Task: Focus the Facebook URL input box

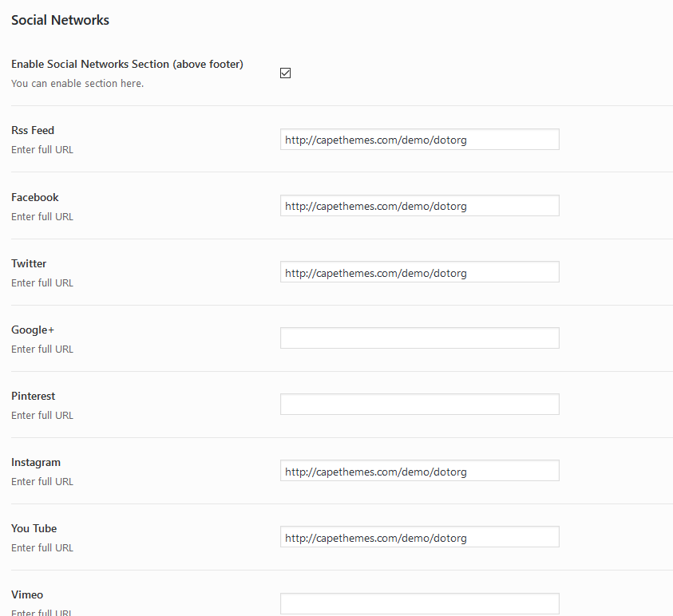Action: tap(419, 206)
